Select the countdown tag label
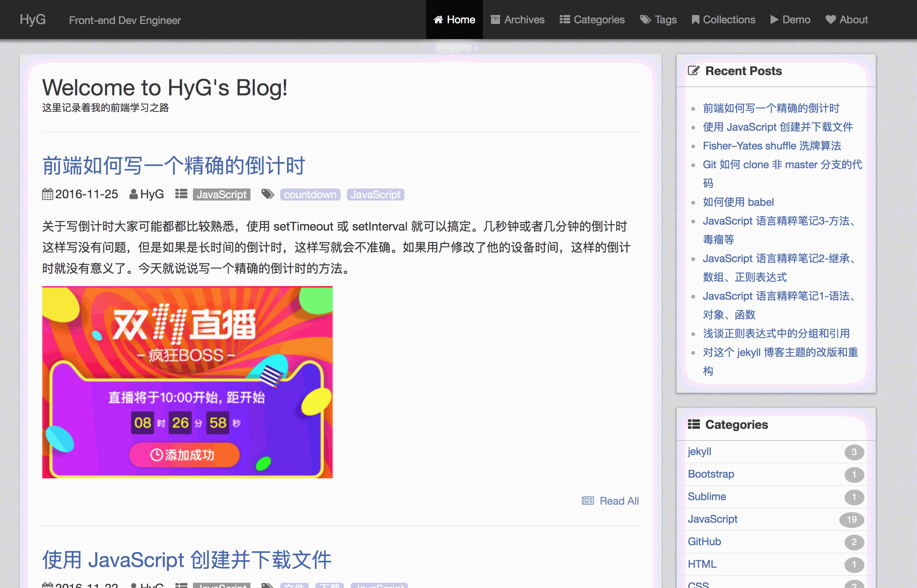The height and width of the screenshot is (588, 917). pyautogui.click(x=310, y=195)
